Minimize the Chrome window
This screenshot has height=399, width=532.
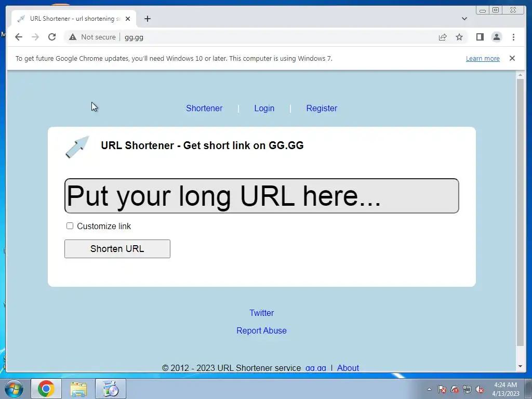click(x=483, y=10)
